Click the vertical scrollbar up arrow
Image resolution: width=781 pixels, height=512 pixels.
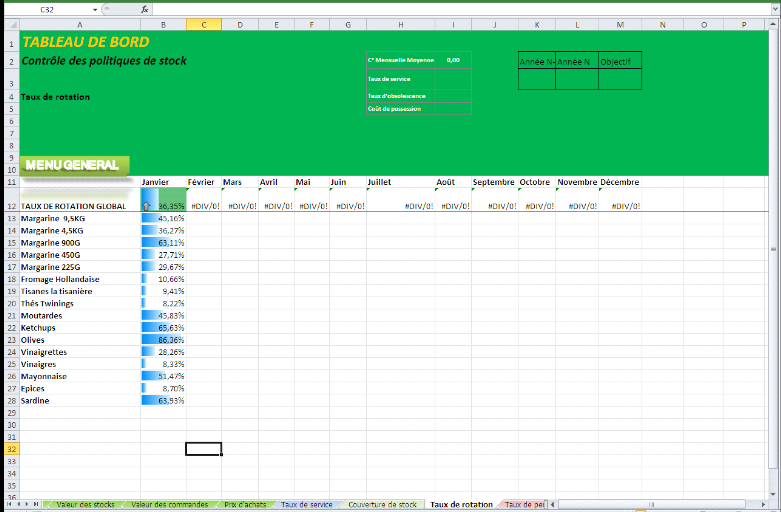(x=774, y=23)
